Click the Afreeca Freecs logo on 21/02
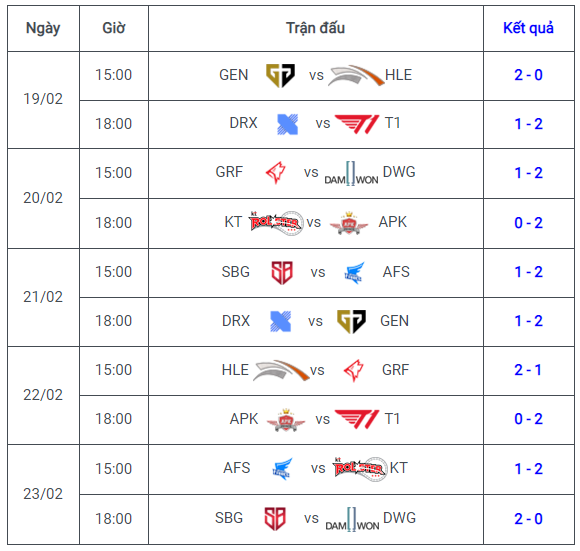 354,273
